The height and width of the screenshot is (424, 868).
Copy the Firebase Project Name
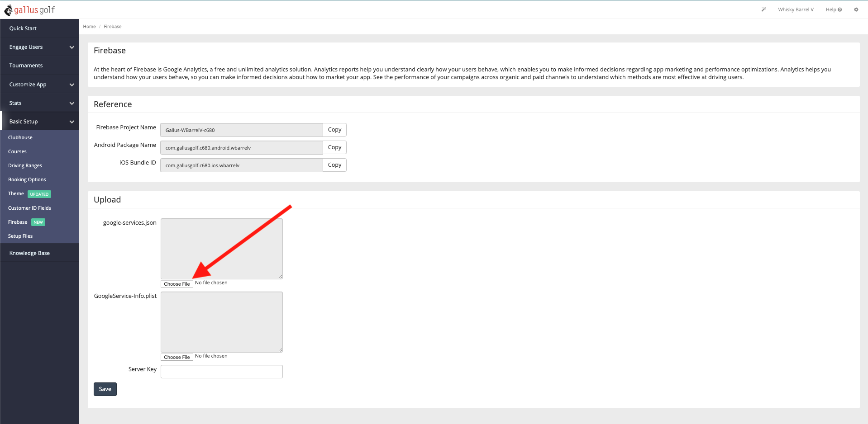tap(335, 130)
